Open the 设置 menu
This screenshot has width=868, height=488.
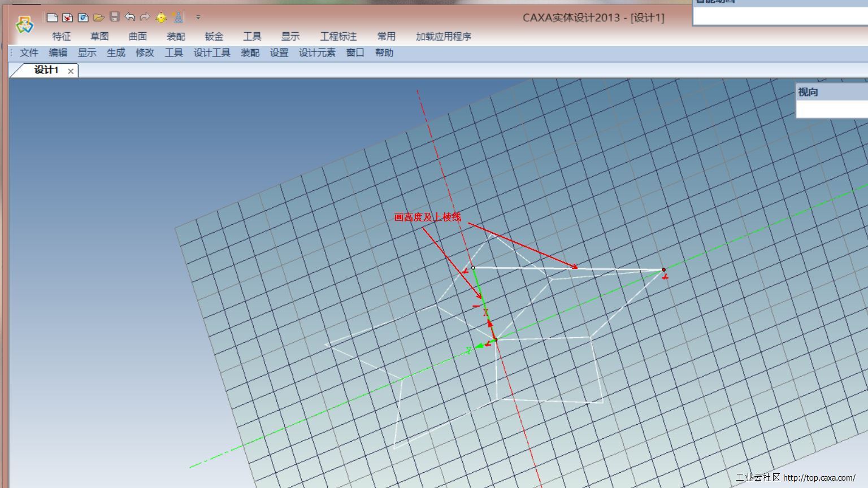point(279,53)
